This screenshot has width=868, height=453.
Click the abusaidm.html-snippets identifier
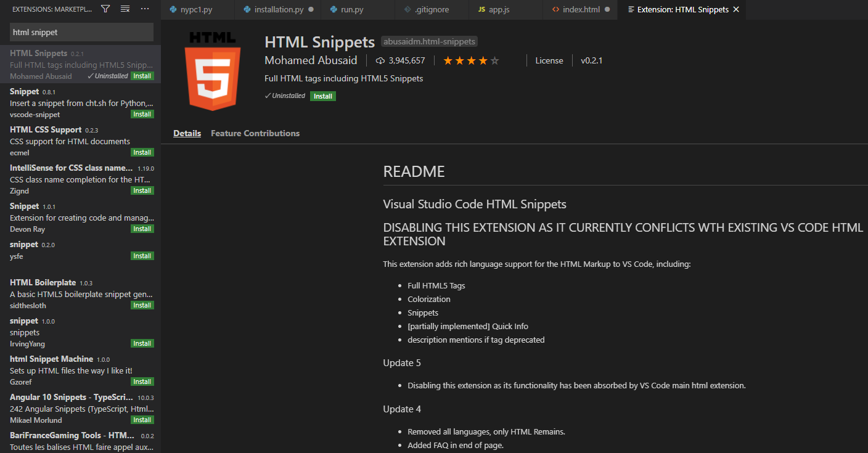point(429,42)
